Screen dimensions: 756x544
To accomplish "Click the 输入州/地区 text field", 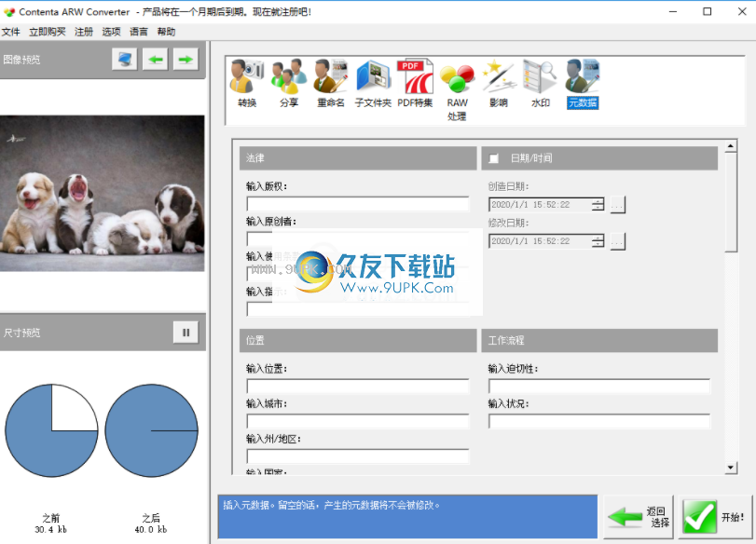I will (358, 456).
